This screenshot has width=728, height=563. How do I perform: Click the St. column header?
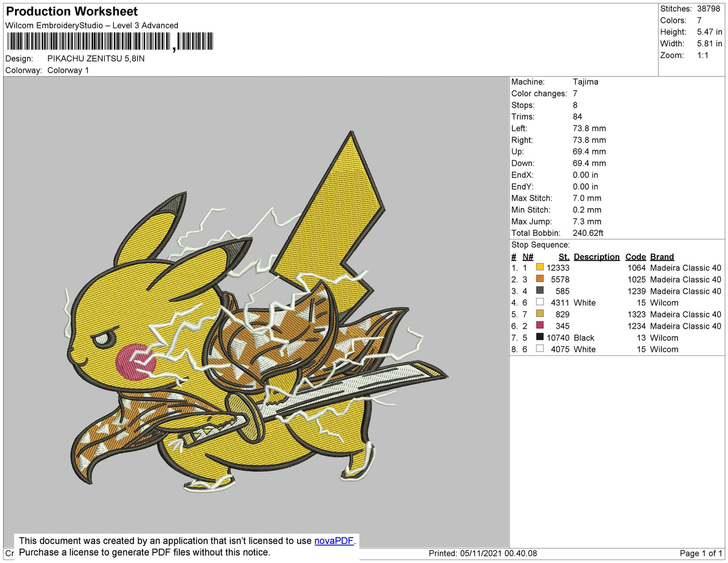564,257
